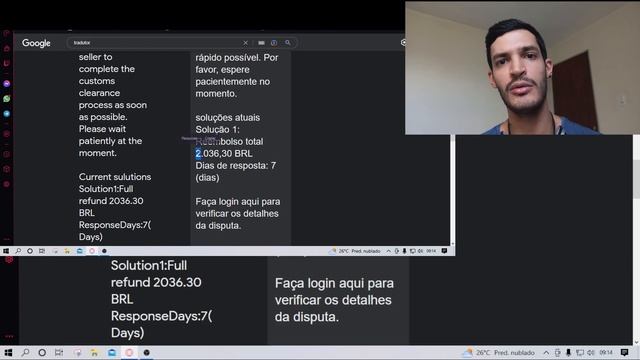This screenshot has height=360, width=640.
Task: Open Messenger in the browser sidebar
Action: pos(7,83)
